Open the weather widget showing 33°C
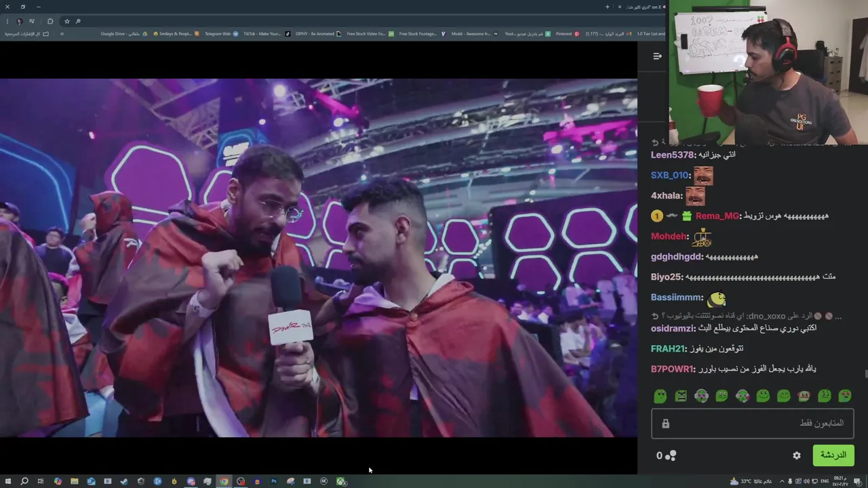The height and width of the screenshot is (488, 868). click(751, 481)
